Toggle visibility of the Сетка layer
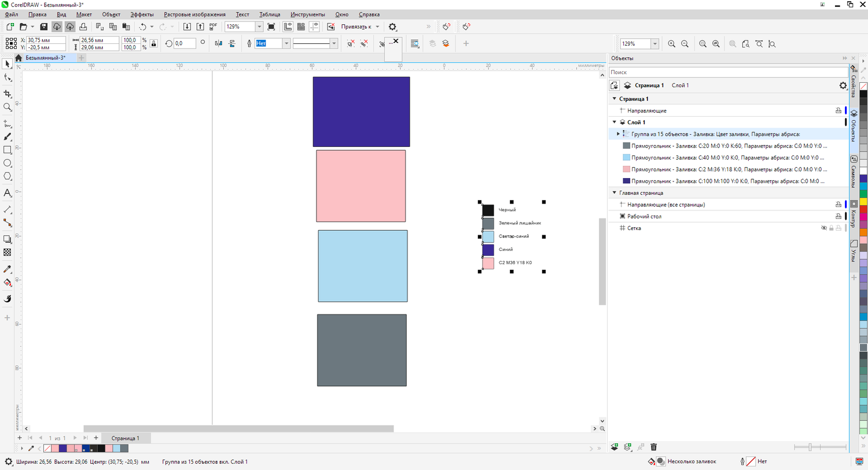 [x=824, y=228]
